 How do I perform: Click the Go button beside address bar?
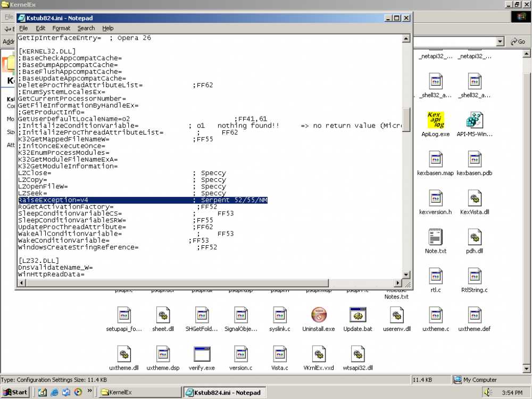click(x=518, y=41)
